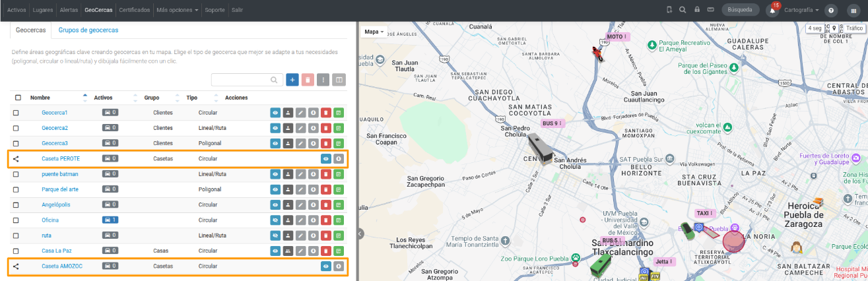Viewport: 868px width, 281px height.
Task: Open the Certificados menu item
Action: click(x=134, y=11)
